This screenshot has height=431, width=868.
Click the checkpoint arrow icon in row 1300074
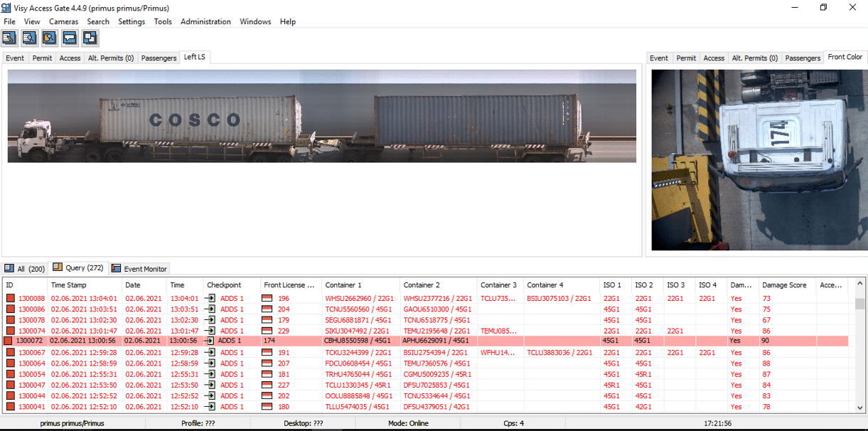click(210, 331)
